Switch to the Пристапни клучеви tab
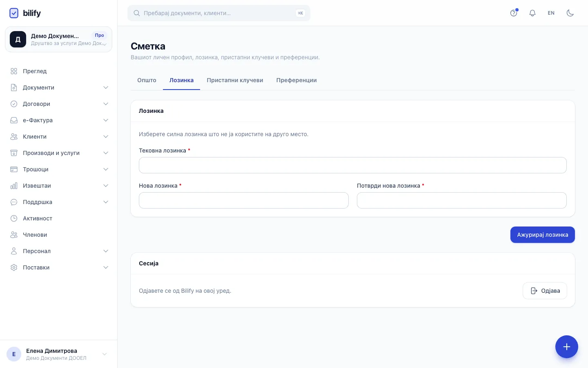This screenshot has width=588, height=368. pos(235,80)
